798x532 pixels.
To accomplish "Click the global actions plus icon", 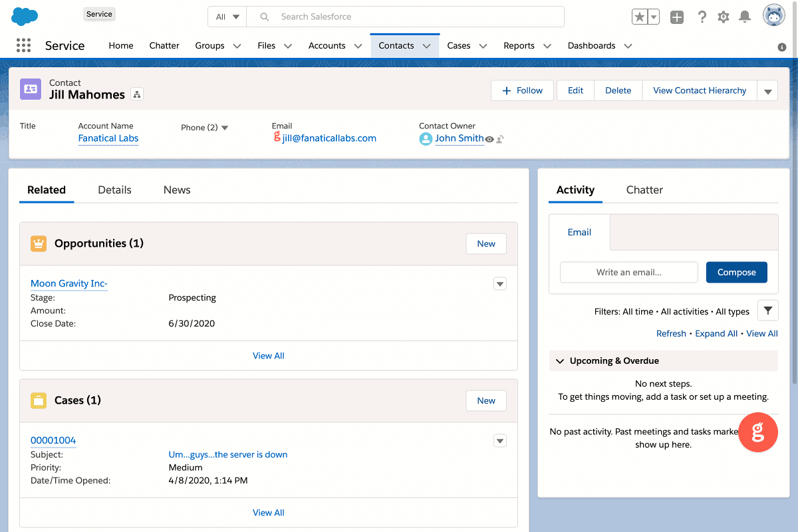I will point(676,17).
